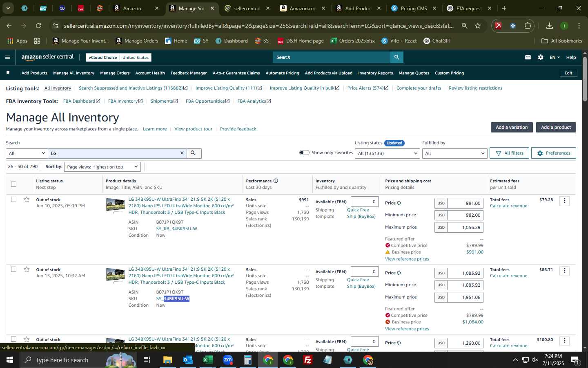Click monitor thumbnail of SY_RB_34BK95U-W listing
Image resolution: width=588 pixels, height=368 pixels.
(116, 205)
